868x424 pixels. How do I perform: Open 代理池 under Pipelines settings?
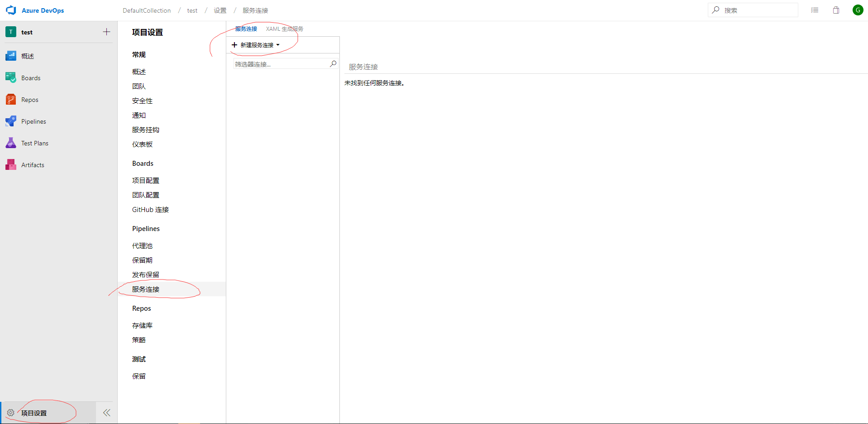[142, 246]
